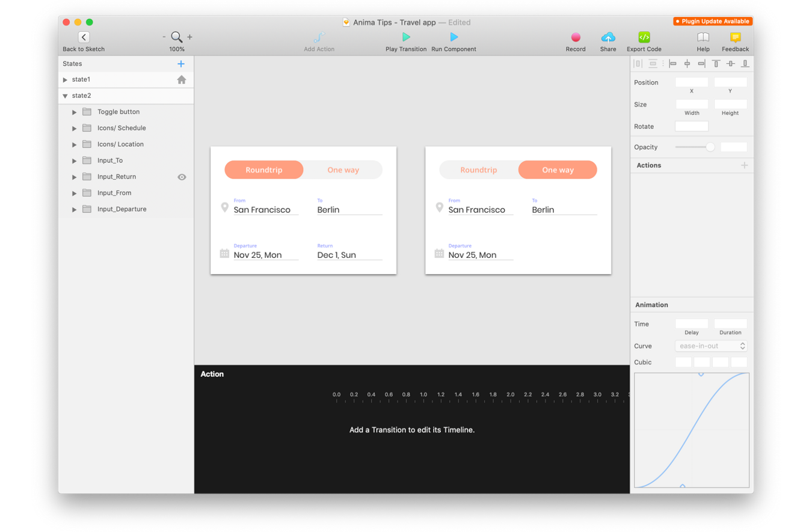
Task: Select Roundtrip toggle in right card
Action: click(479, 170)
